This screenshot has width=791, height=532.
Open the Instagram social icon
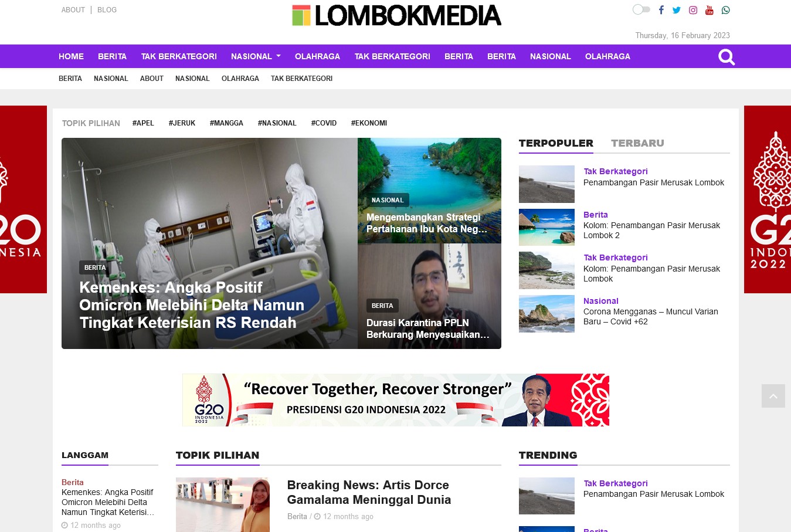pyautogui.click(x=693, y=10)
